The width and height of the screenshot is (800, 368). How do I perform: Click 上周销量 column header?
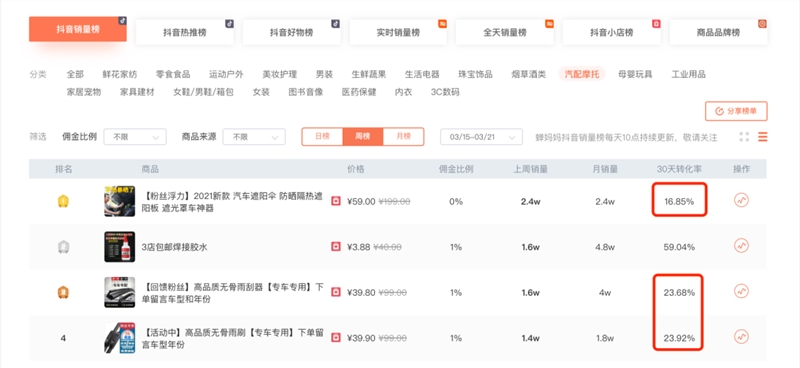(x=531, y=169)
